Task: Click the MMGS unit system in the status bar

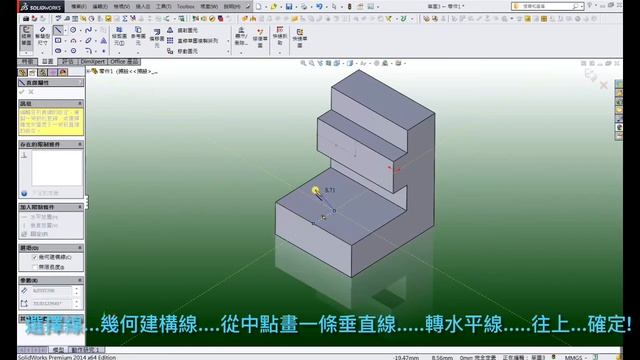Action: click(x=573, y=358)
